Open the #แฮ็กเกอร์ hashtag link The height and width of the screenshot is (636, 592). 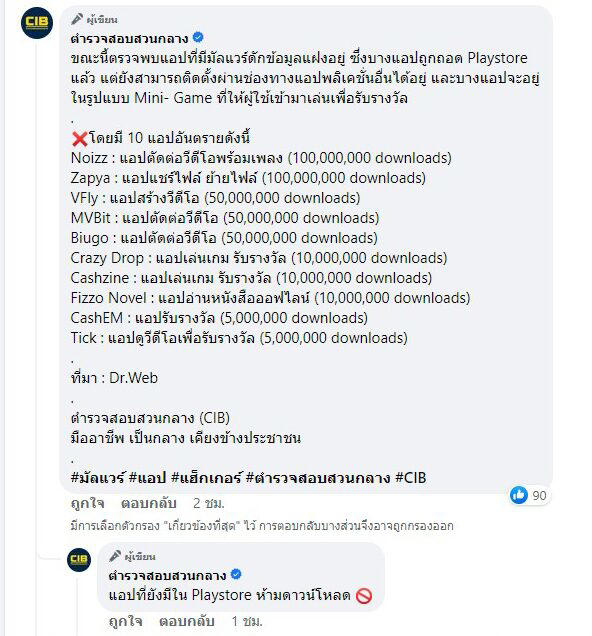coord(206,478)
